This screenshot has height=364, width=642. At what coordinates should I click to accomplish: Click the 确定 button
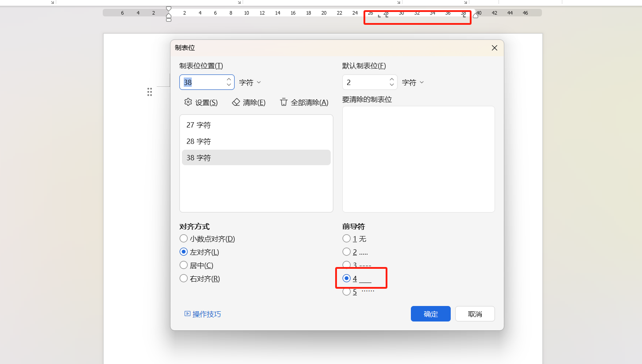pyautogui.click(x=430, y=314)
